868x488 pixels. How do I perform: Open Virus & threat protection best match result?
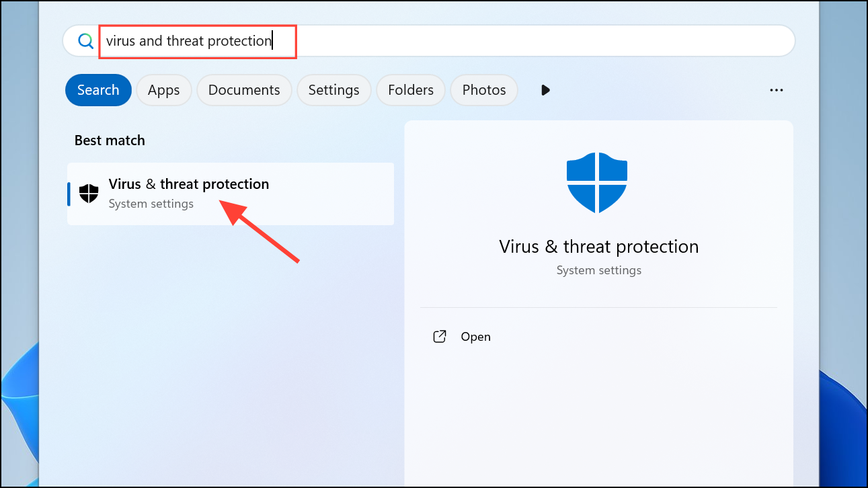click(231, 194)
